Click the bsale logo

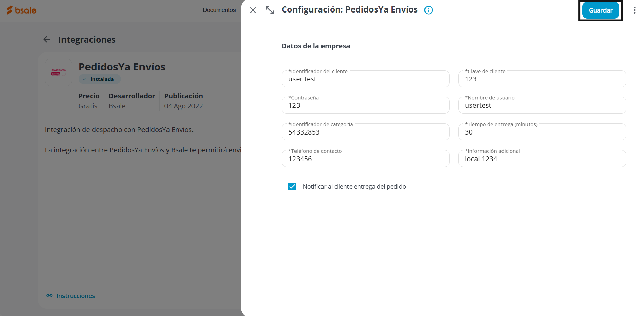pos(22,10)
